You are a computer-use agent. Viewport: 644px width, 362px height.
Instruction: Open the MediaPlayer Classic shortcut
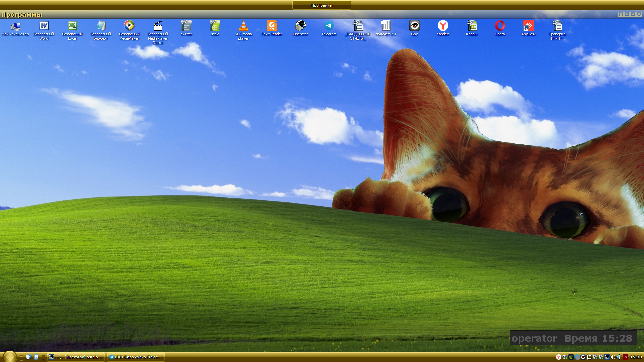[x=158, y=26]
